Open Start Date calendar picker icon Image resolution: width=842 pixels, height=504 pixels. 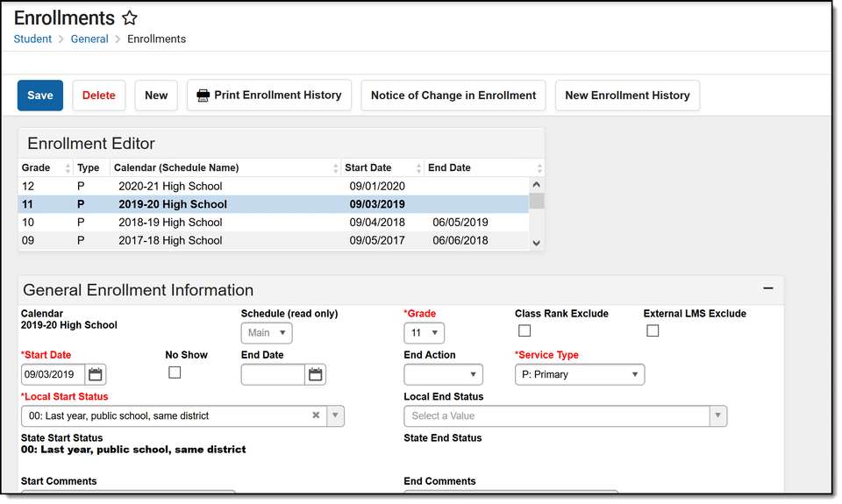click(x=95, y=374)
